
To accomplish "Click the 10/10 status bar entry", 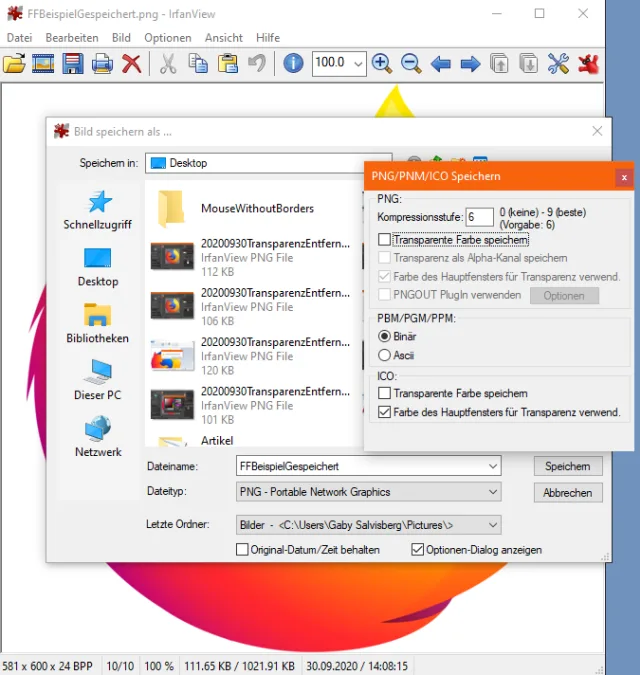I will tap(120, 666).
